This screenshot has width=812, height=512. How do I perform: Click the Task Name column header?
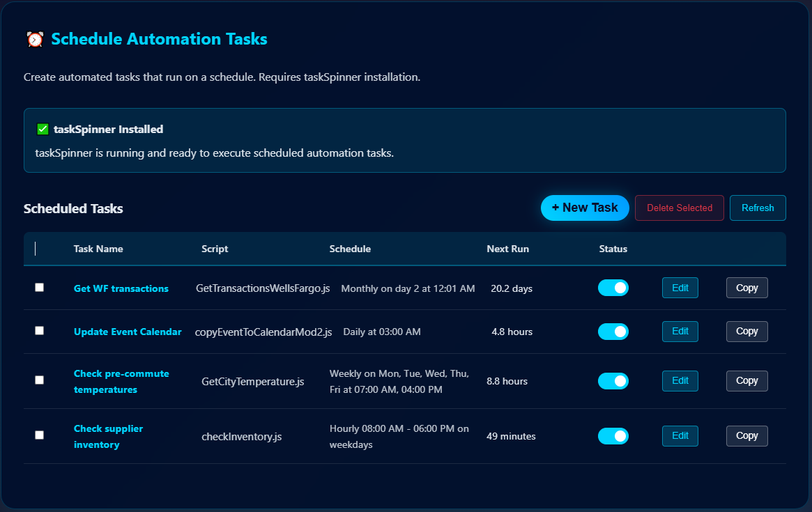pyautogui.click(x=98, y=249)
